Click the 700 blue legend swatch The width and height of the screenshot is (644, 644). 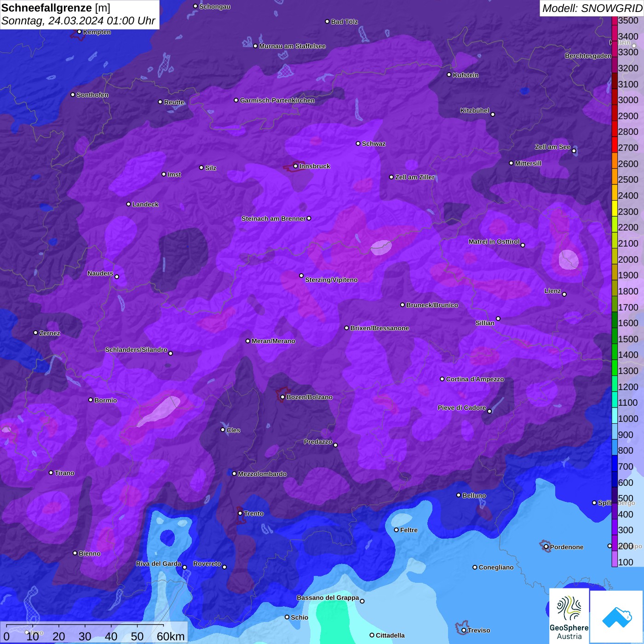pos(614,463)
